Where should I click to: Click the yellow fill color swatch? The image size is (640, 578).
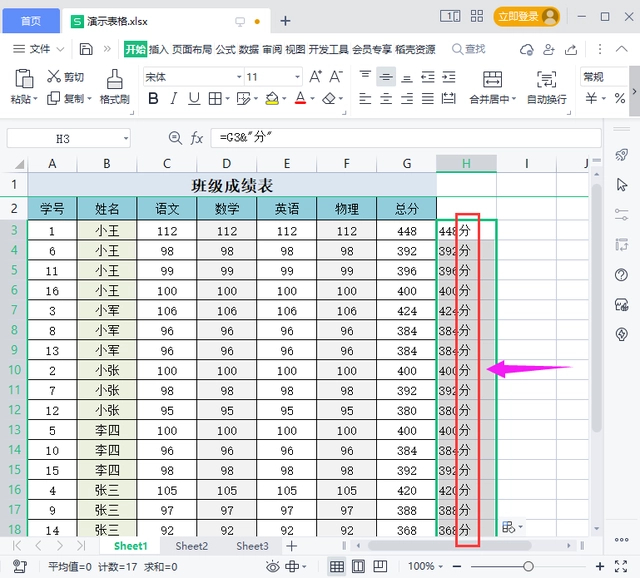point(271,99)
